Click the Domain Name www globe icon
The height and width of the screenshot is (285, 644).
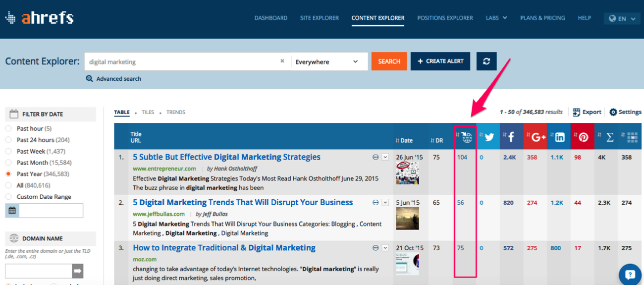tap(14, 238)
